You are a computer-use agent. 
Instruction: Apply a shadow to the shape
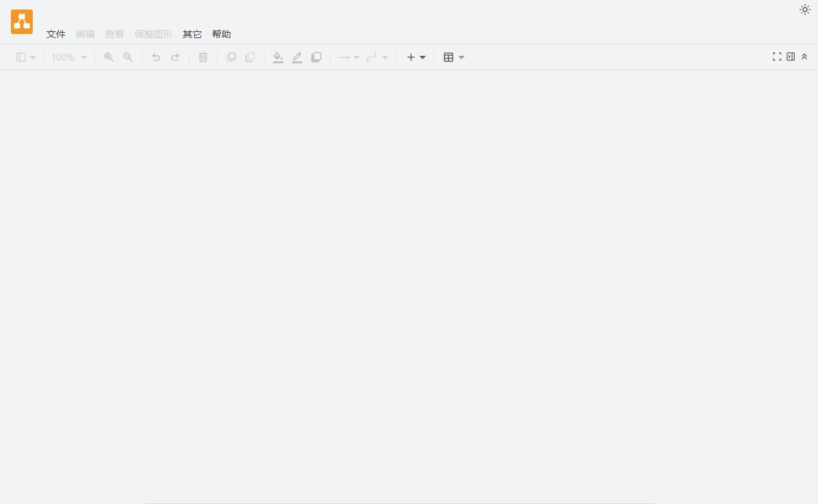pyautogui.click(x=316, y=57)
